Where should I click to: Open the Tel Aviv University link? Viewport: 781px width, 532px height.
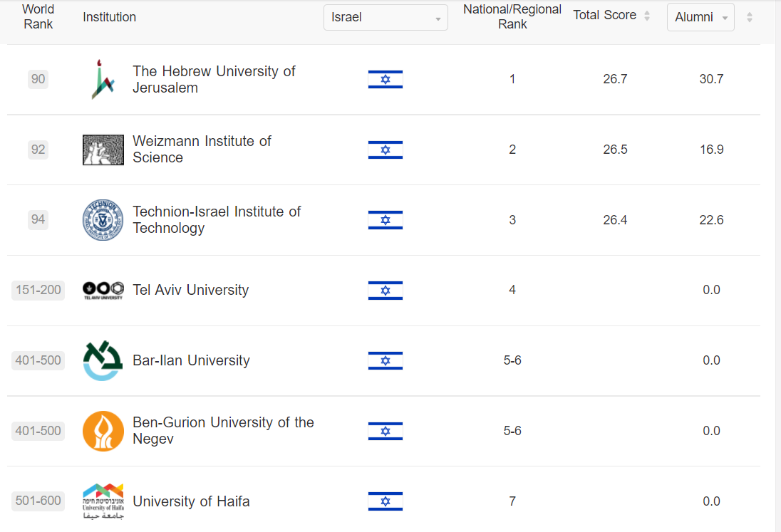(191, 290)
